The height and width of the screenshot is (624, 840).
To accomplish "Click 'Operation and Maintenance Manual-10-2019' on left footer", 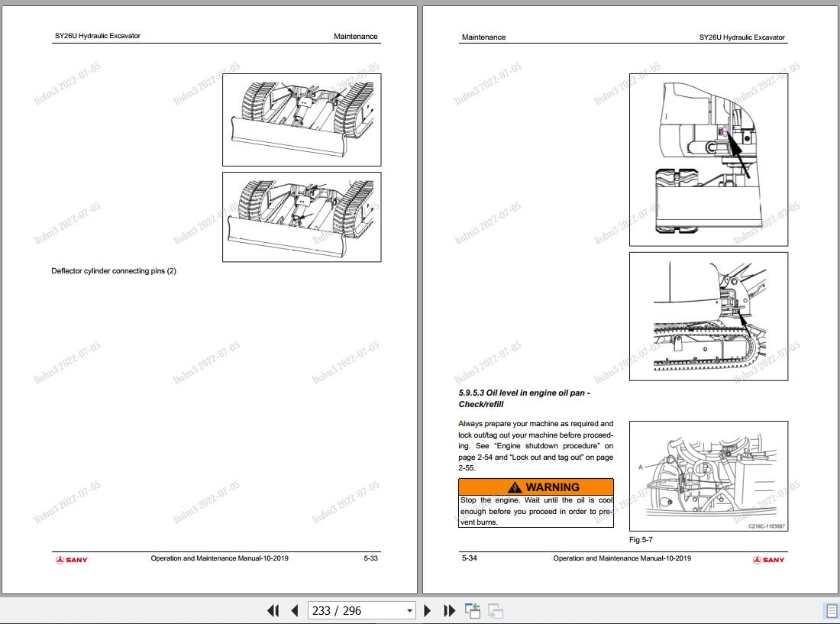I will 220,558.
